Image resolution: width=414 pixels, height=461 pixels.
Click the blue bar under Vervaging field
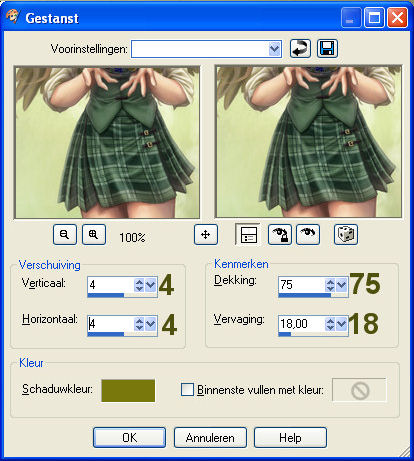[285, 334]
